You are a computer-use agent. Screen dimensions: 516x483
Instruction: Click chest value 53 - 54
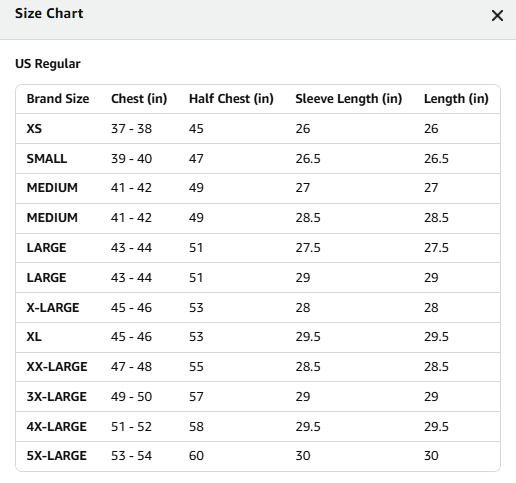click(x=131, y=456)
